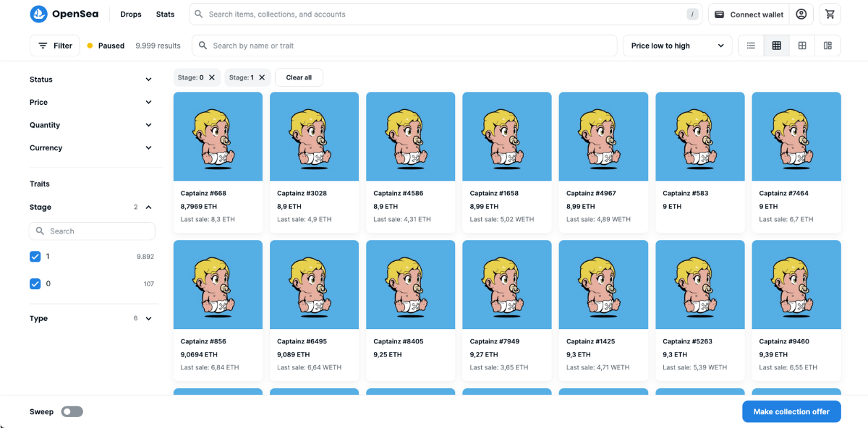This screenshot has height=428, width=868.
Task: Open Captainz #5263 thumbnail
Action: click(x=700, y=284)
